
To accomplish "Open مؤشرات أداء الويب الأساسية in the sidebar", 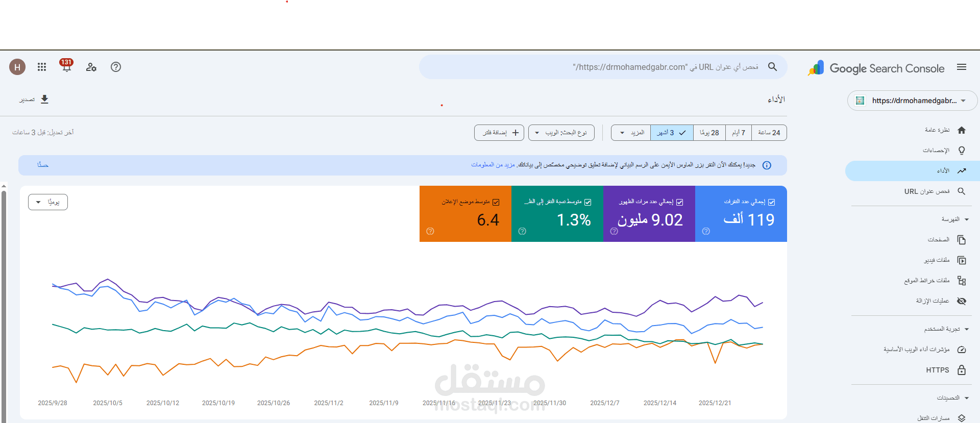I will 917,350.
